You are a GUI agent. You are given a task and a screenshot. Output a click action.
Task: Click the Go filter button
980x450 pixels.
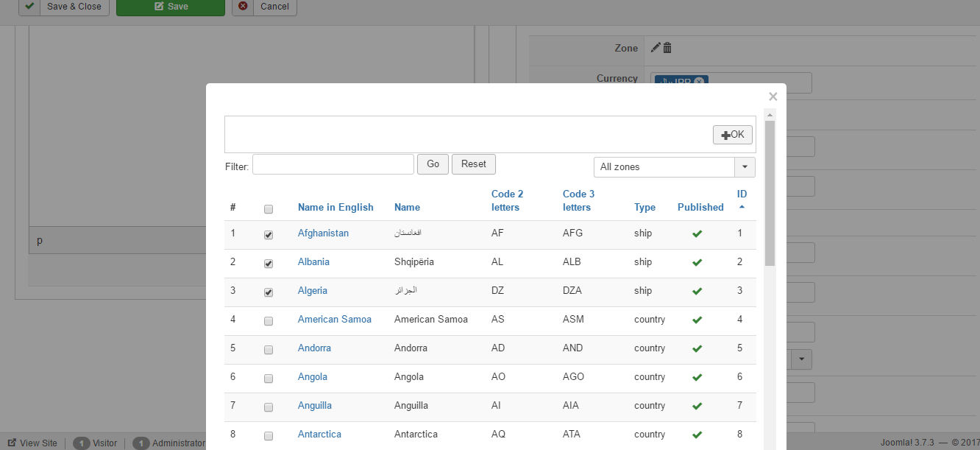coord(433,164)
